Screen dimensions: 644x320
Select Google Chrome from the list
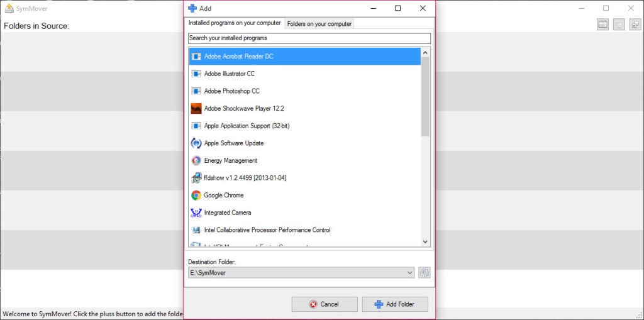(x=305, y=195)
